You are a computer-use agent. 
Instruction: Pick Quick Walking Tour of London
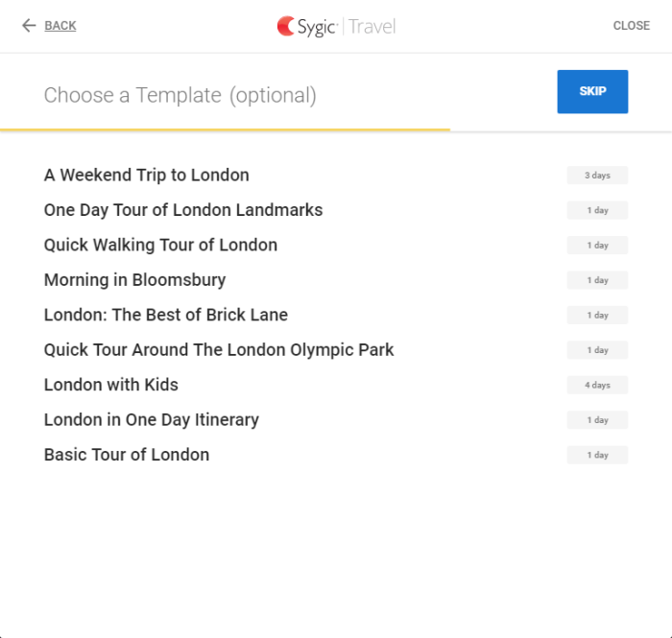click(x=160, y=245)
